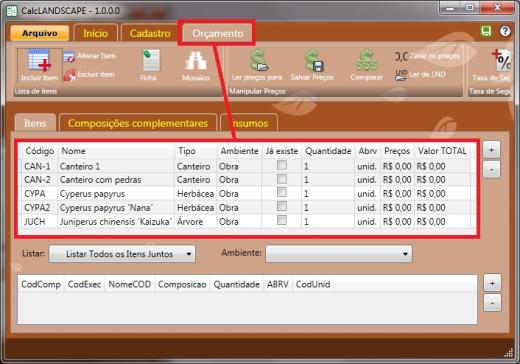Click the Já existe column header
This screenshot has height=364, width=520.
click(282, 151)
